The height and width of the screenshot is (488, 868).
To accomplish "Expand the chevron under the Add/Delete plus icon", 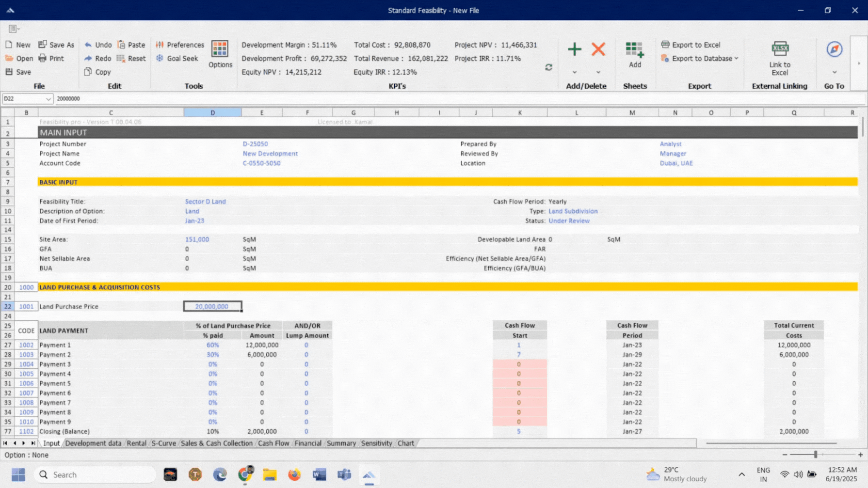I will (x=574, y=71).
